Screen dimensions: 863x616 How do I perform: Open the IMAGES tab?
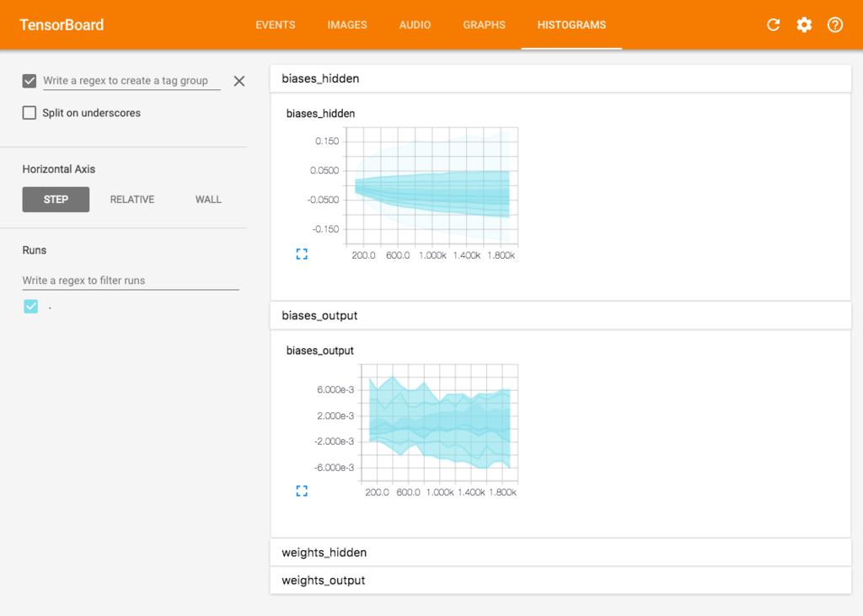click(x=346, y=24)
